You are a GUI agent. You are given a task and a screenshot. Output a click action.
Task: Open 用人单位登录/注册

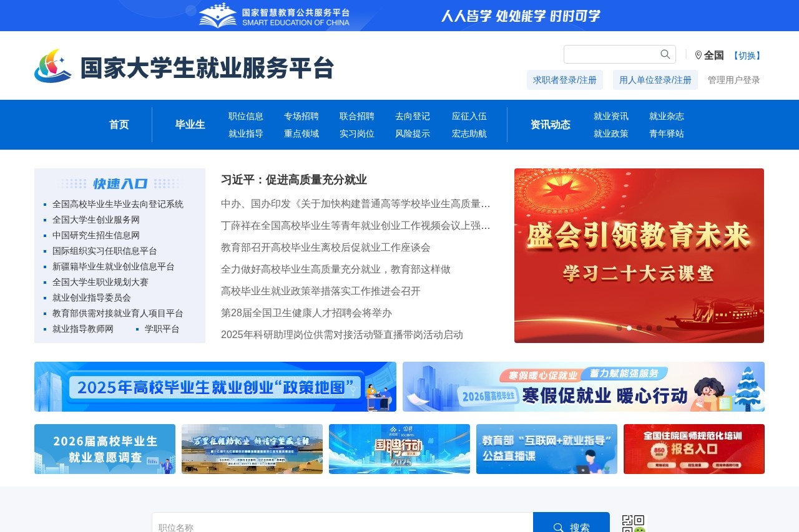pos(655,80)
